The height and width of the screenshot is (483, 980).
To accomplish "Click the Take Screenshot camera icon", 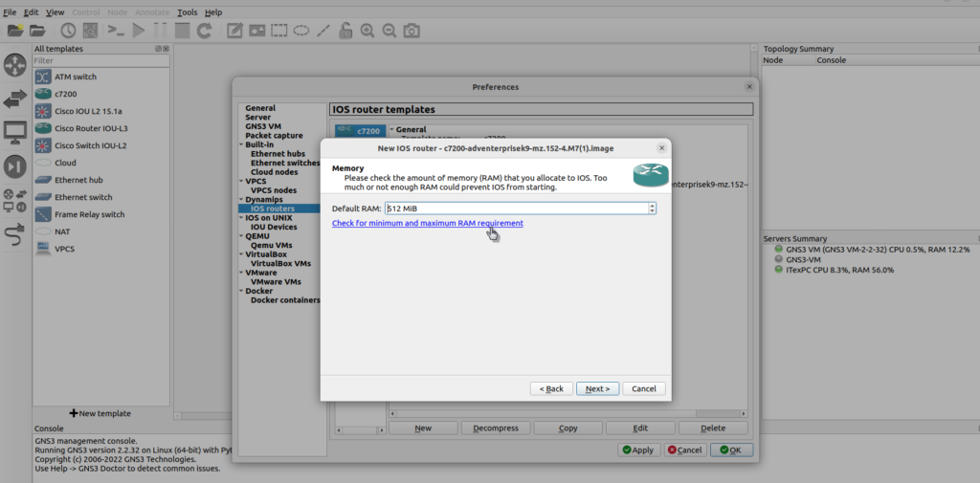I will tap(412, 31).
